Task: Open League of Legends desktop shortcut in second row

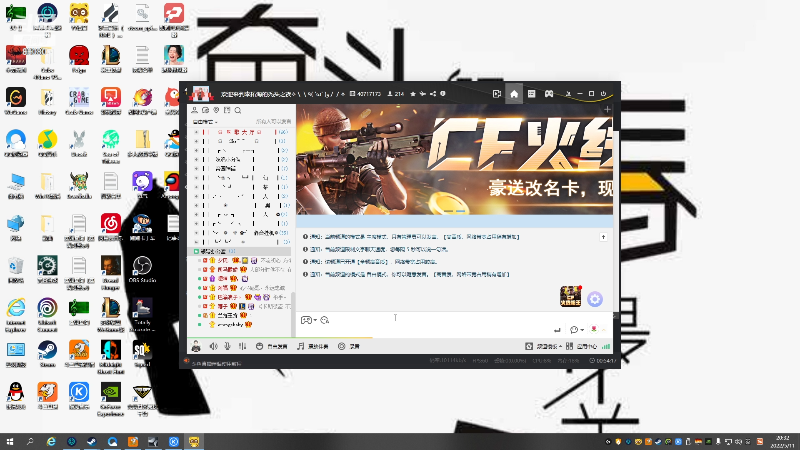Action: pos(111,60)
